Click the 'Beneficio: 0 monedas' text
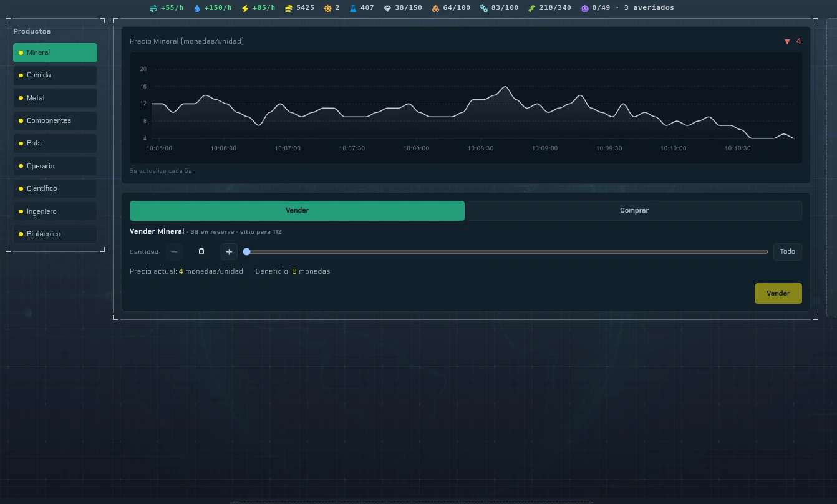 coord(293,271)
